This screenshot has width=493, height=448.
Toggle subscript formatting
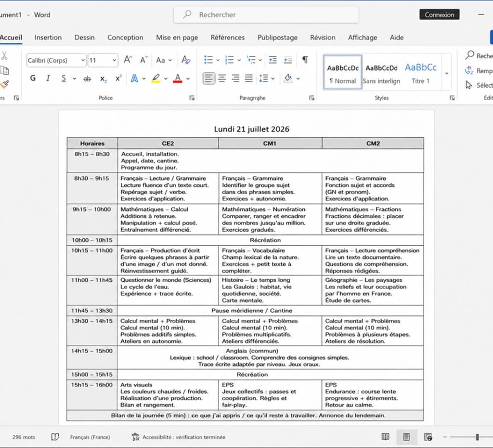click(x=104, y=79)
